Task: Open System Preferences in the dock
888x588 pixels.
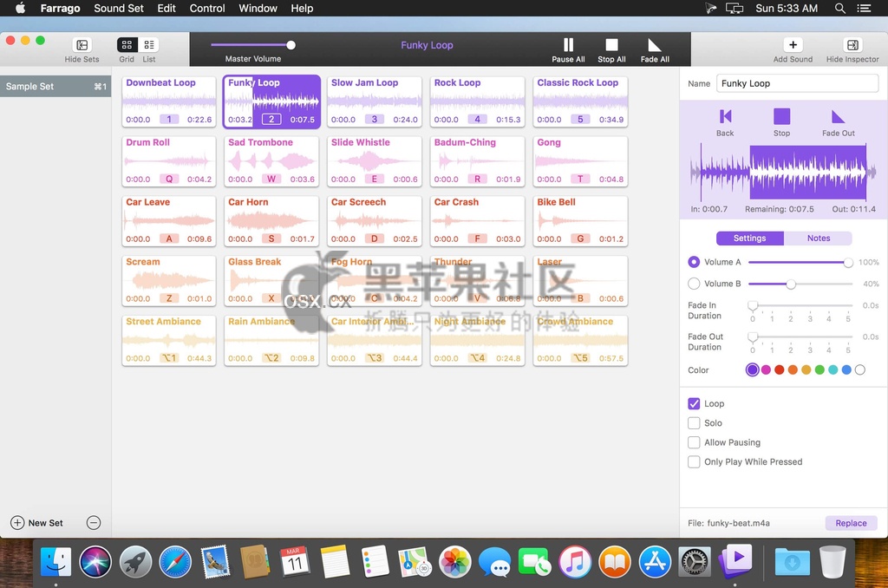Action: tap(695, 561)
